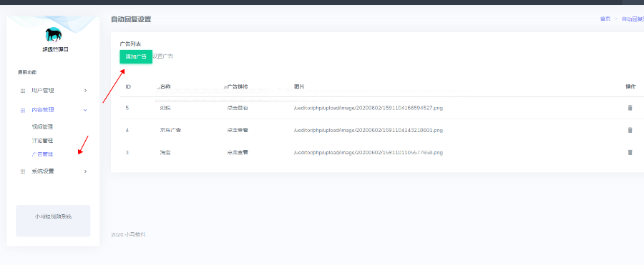
Task: Click the green 添加广告 button
Action: pos(136,56)
